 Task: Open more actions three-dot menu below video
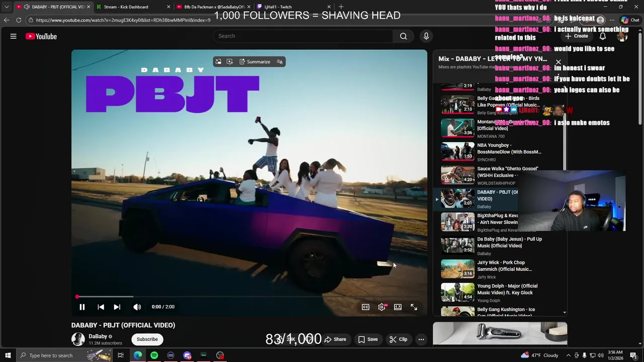click(421, 339)
